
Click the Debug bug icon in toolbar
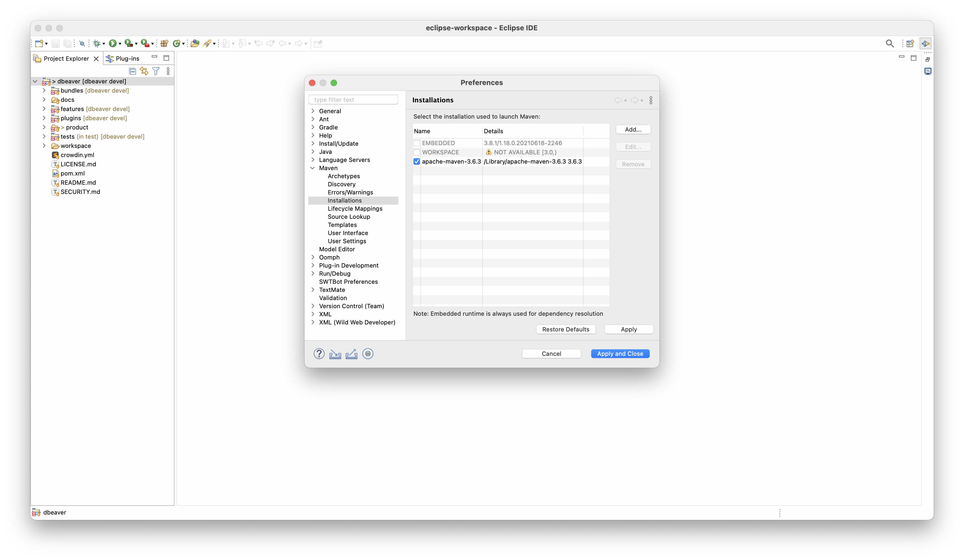coord(97,44)
